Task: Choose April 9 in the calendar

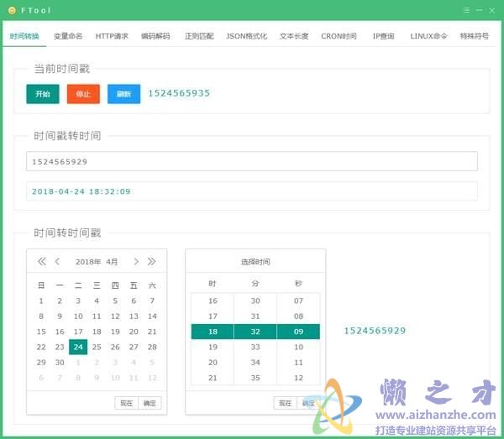Action: (x=60, y=316)
